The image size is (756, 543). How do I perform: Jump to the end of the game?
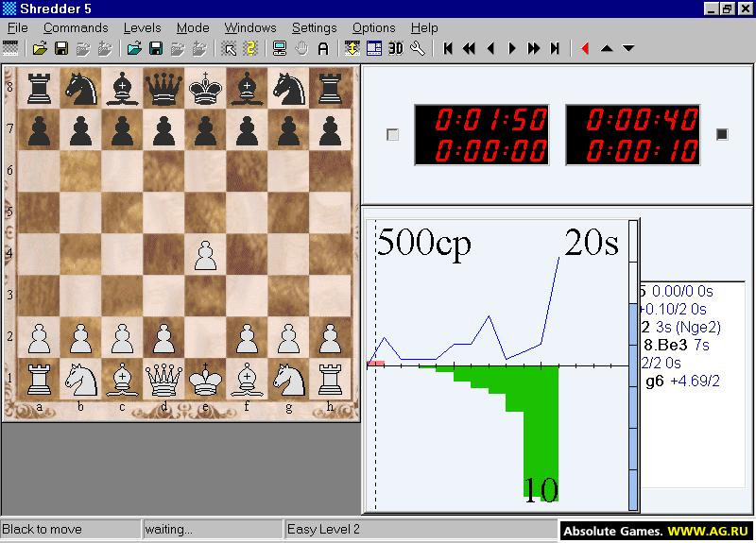point(555,48)
